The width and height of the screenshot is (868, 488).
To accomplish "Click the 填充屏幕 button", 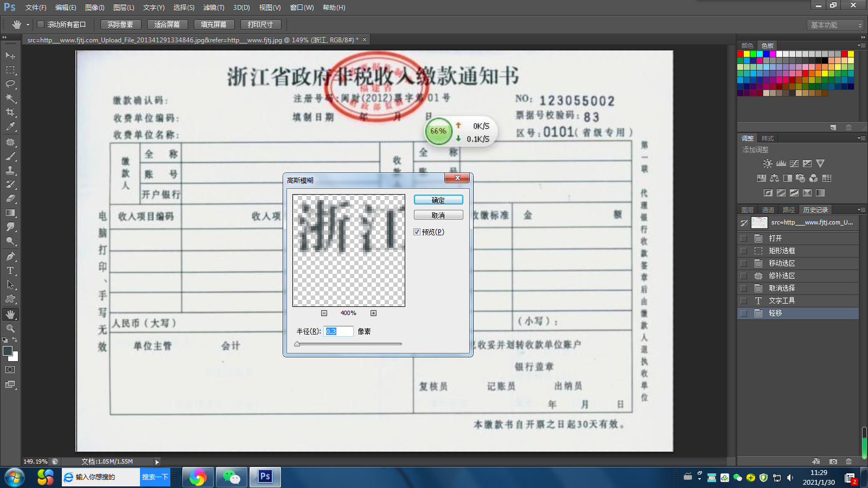I will click(x=214, y=24).
